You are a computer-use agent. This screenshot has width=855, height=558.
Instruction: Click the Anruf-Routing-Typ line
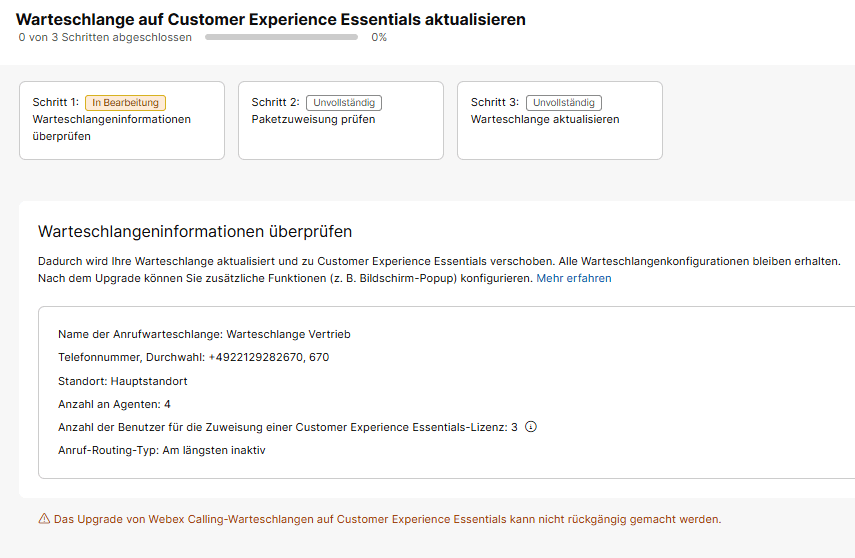point(161,450)
